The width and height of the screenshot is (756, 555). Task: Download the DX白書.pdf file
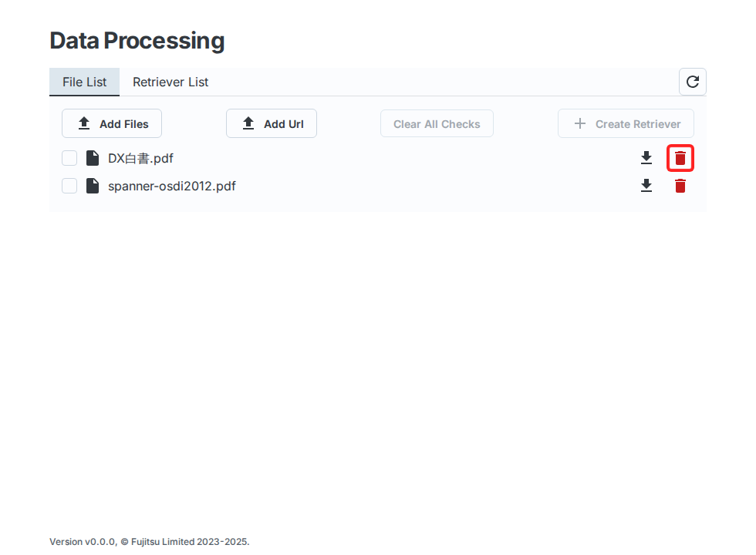[x=646, y=158]
